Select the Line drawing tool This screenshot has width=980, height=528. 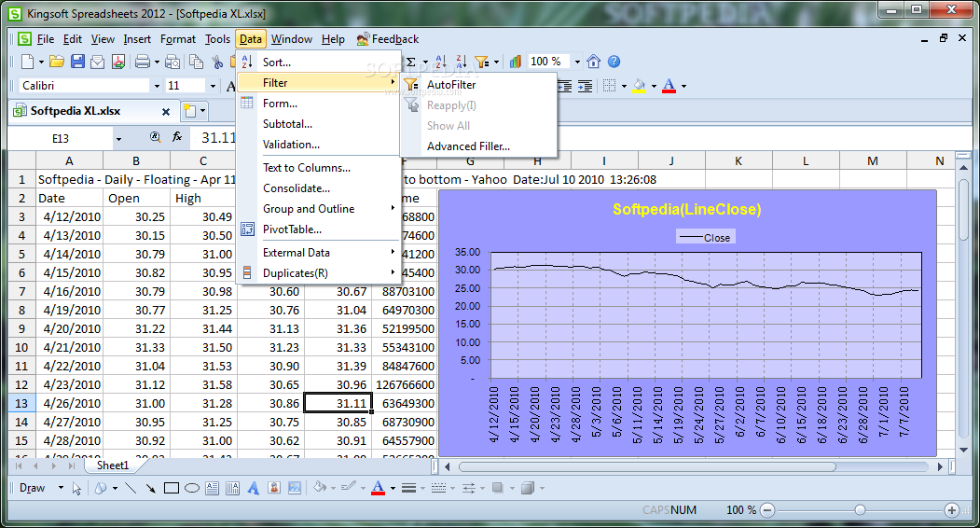(131, 489)
